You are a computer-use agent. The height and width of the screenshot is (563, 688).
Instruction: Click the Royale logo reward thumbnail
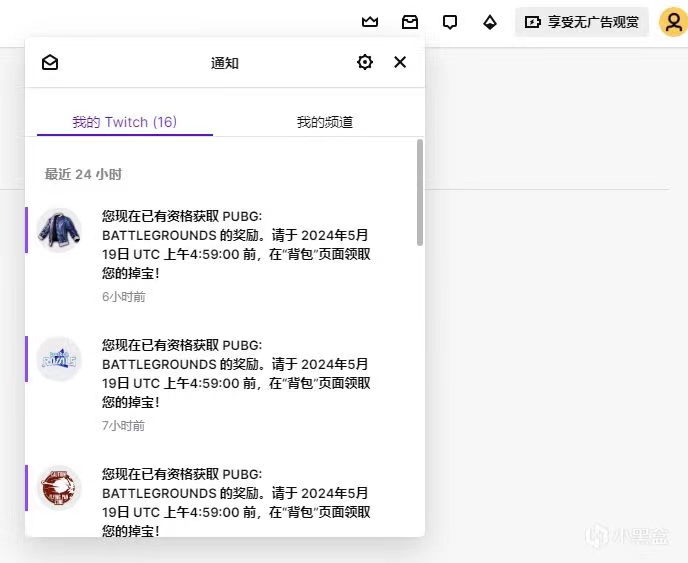point(58,359)
